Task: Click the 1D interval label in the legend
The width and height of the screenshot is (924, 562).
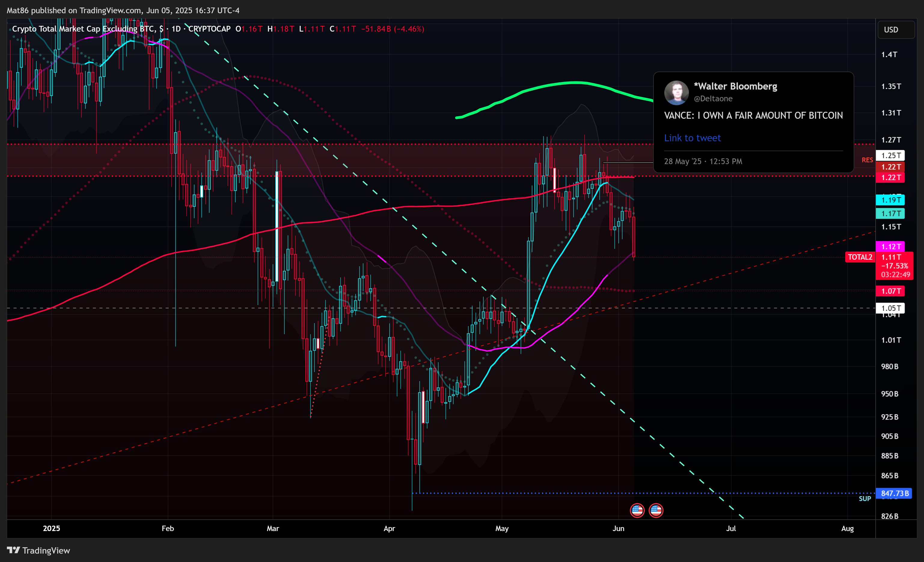Action: point(176,29)
